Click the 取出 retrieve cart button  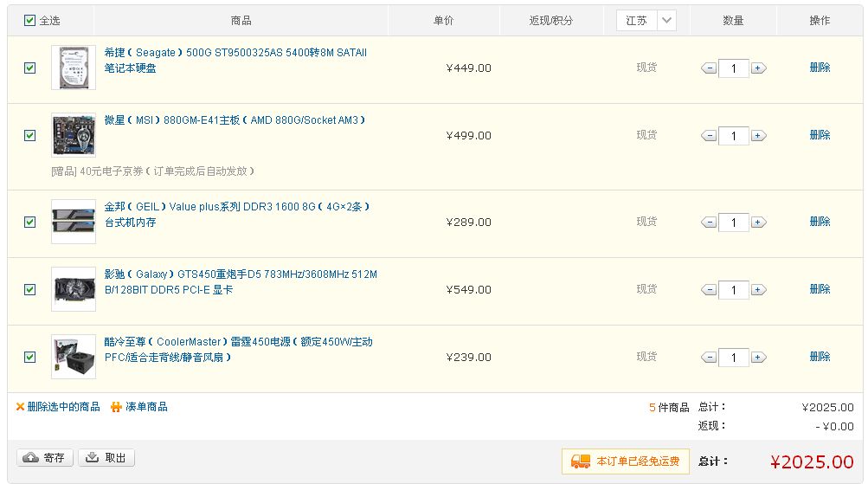[106, 458]
